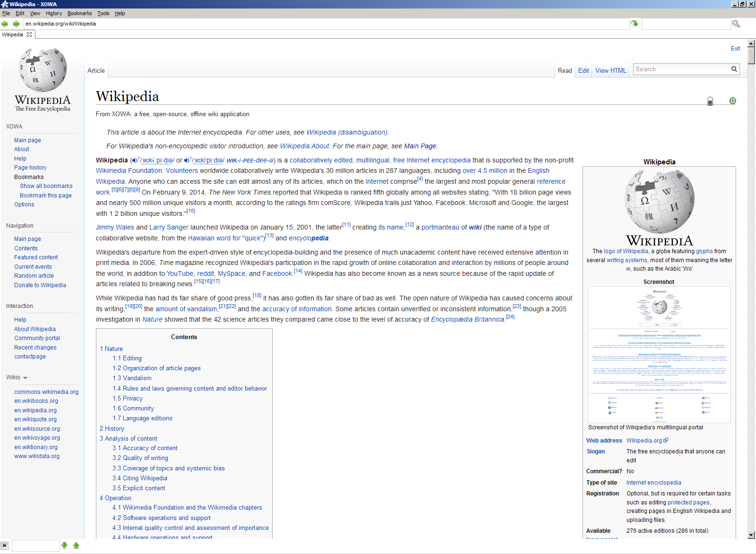Click the green plus circle icon

pos(732,101)
